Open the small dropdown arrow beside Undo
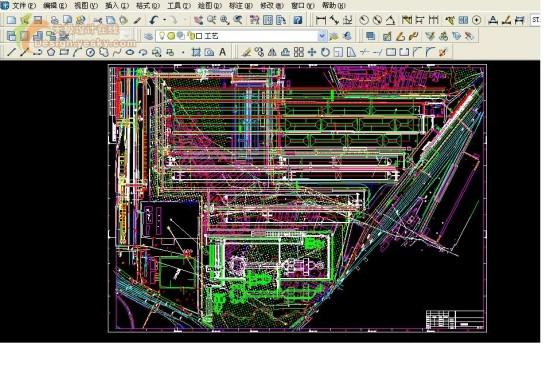The height and width of the screenshot is (385, 550). coord(164,20)
